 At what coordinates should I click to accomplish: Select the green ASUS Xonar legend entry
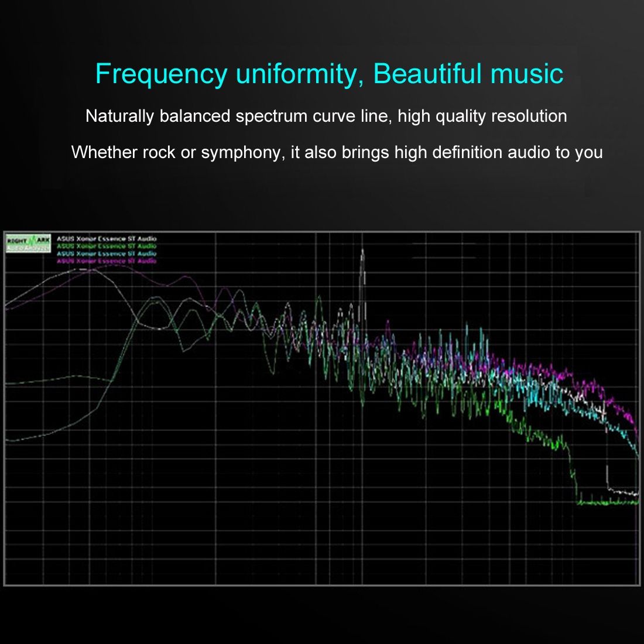coord(107,246)
